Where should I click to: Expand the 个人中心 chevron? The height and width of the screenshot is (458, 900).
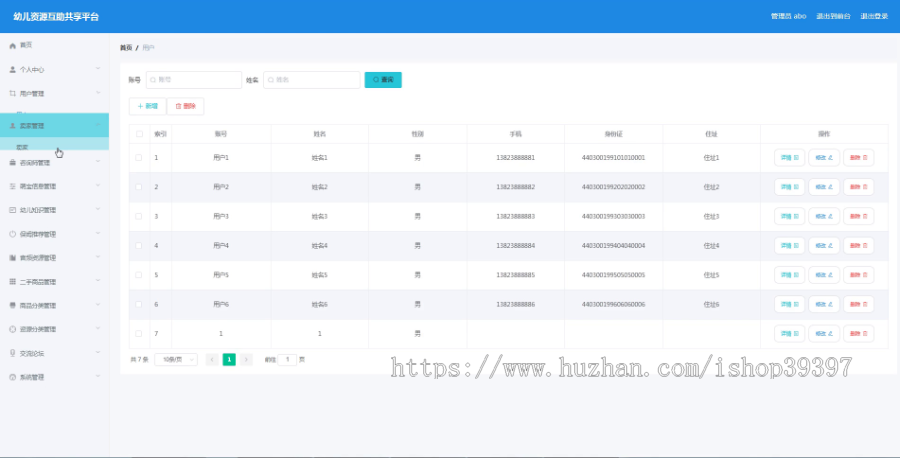(98, 69)
